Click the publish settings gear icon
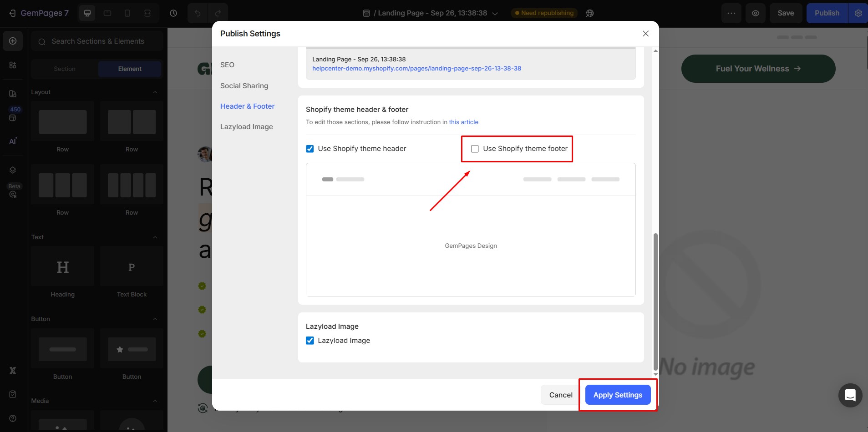Screen dimensions: 868x432 [x=858, y=13]
